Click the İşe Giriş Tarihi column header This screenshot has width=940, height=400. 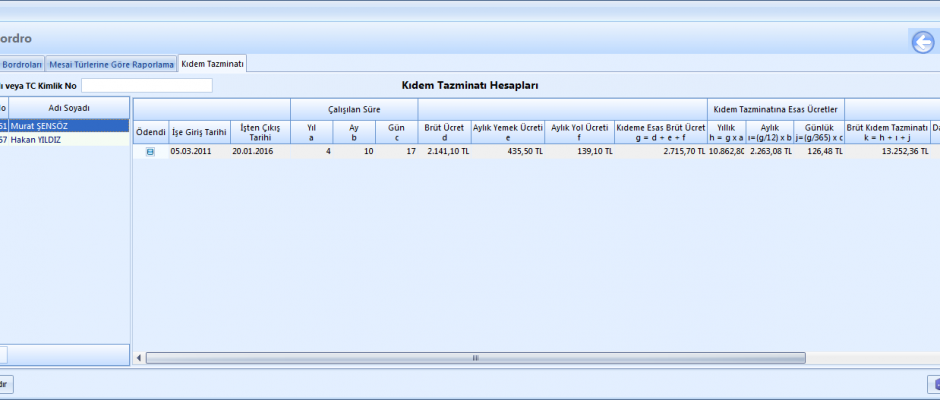point(199,132)
